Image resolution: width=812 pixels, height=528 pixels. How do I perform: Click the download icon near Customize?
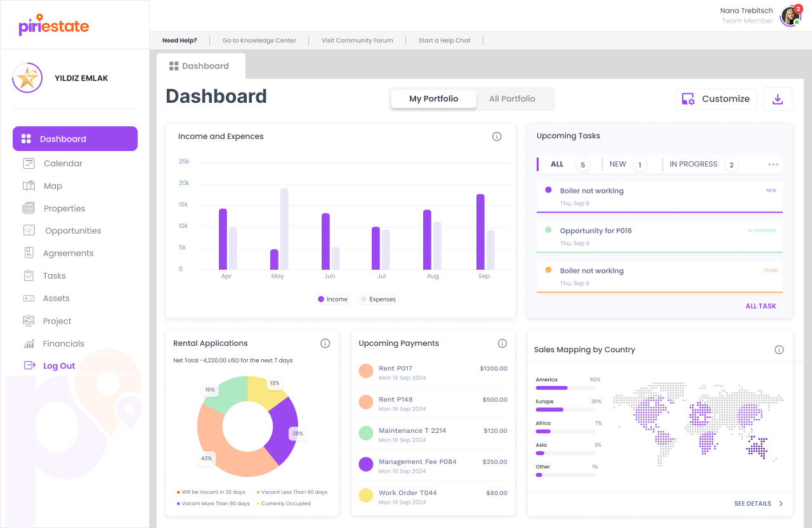(777, 99)
